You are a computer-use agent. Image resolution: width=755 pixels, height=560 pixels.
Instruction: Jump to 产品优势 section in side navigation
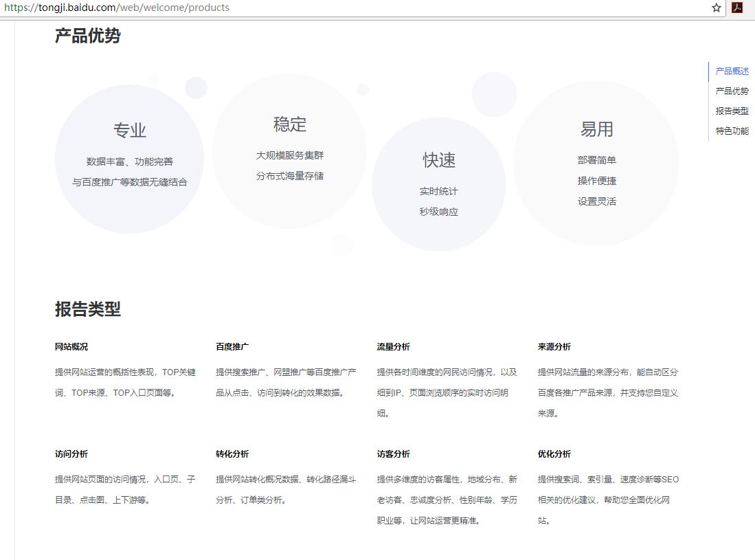pos(732,91)
